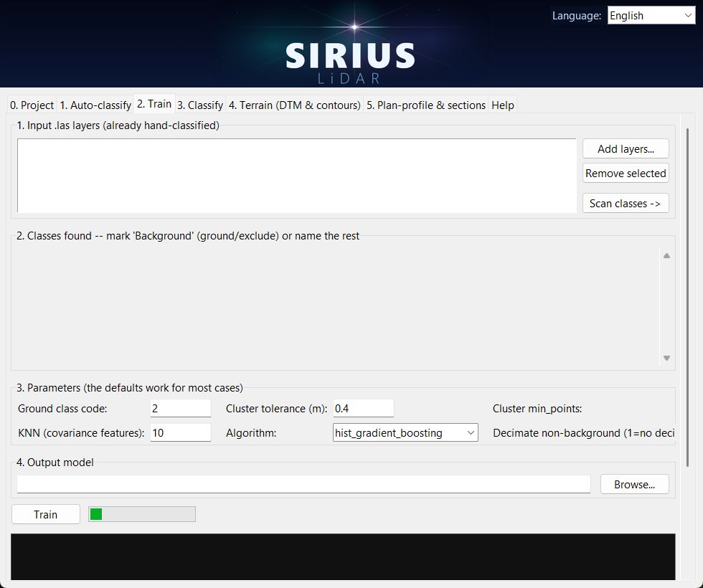This screenshot has width=703, height=588.
Task: Click the Add layers... button
Action: pos(626,149)
